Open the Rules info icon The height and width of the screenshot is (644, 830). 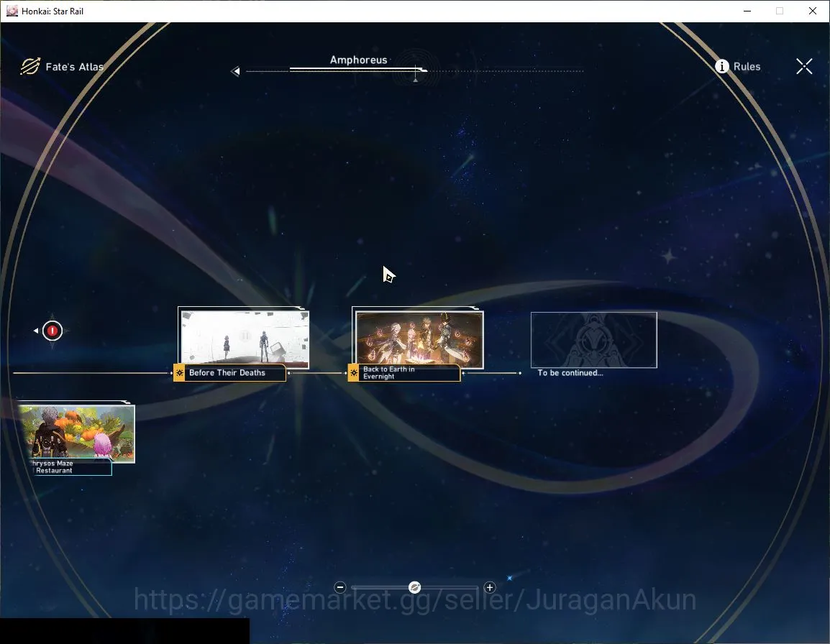(x=722, y=66)
